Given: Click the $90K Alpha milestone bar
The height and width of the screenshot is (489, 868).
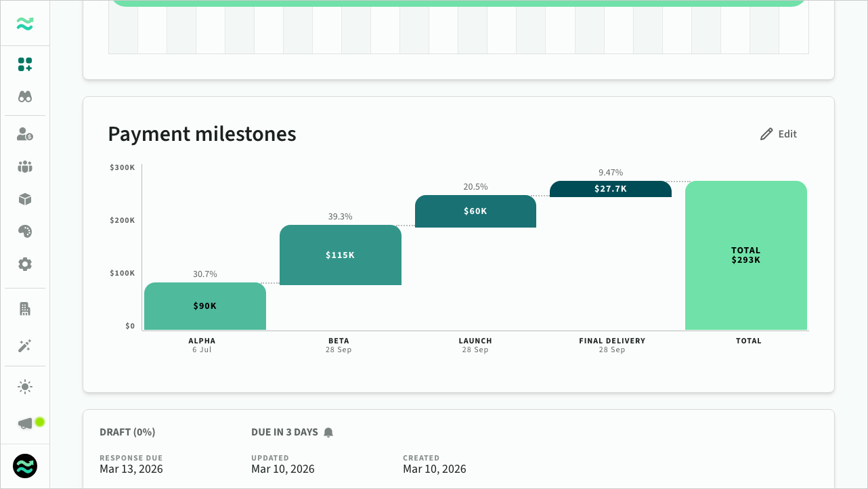Looking at the screenshot, I should pyautogui.click(x=205, y=306).
